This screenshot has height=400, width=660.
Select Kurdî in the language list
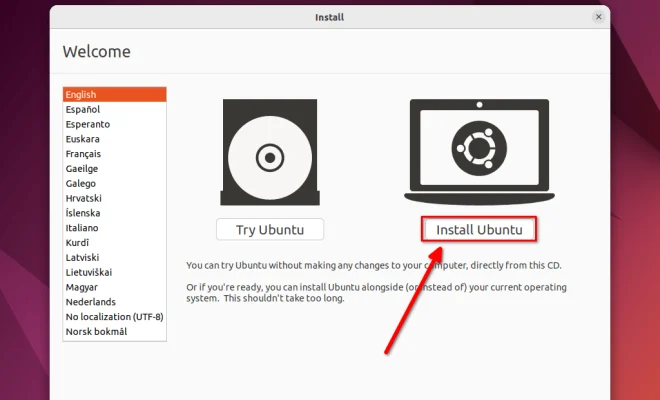coord(114,243)
